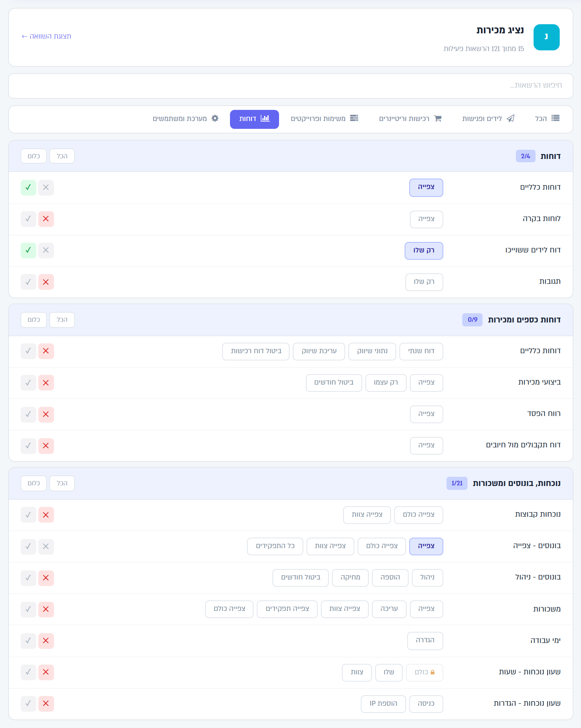Click the locked כולם chip in שעון נוכחות - שעות
The image size is (581, 728).
click(424, 672)
